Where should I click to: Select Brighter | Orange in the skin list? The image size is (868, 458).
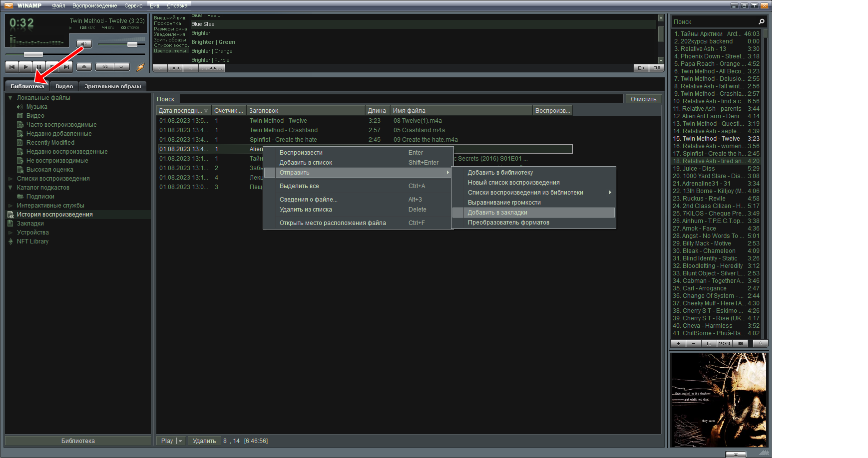pyautogui.click(x=212, y=51)
